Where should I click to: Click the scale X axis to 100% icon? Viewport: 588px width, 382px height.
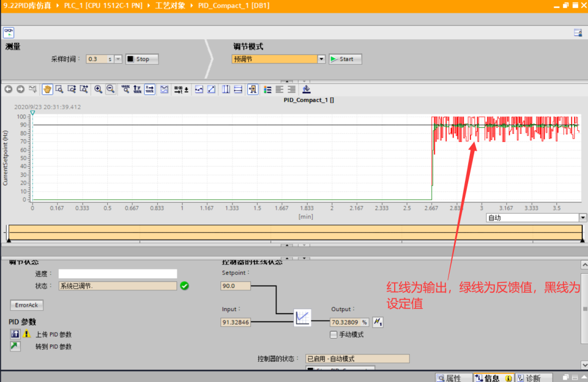pos(150,89)
